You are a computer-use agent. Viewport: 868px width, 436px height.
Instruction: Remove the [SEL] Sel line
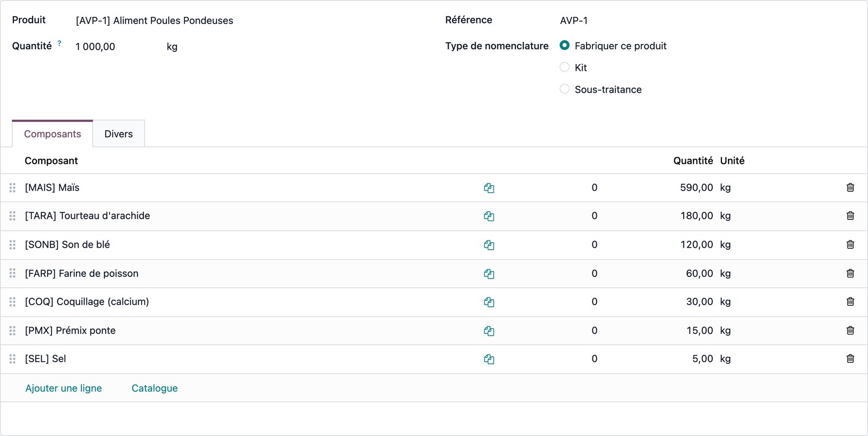(850, 358)
